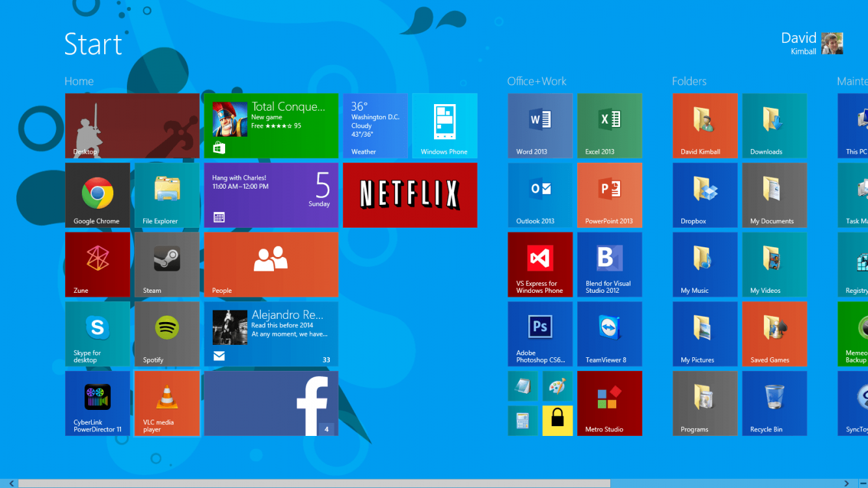This screenshot has width=868, height=488.
Task: Open David Kimball user folder tile
Action: 705,126
